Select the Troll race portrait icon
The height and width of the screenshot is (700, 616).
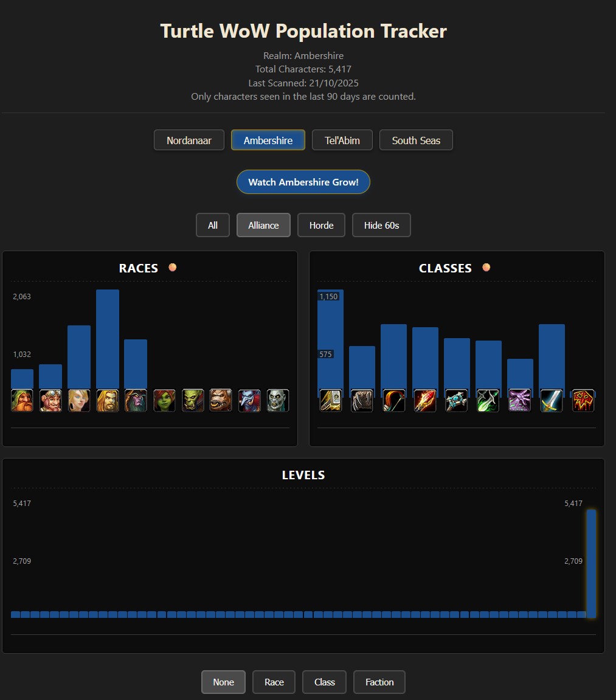249,400
